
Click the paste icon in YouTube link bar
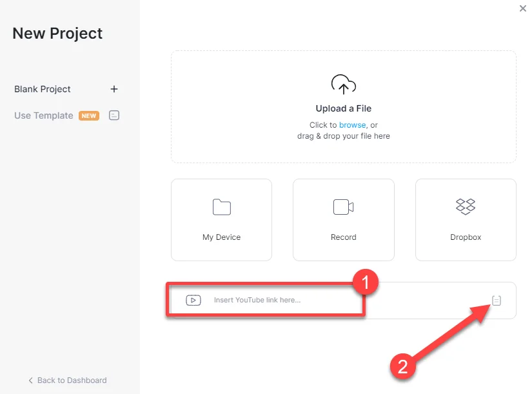click(497, 300)
